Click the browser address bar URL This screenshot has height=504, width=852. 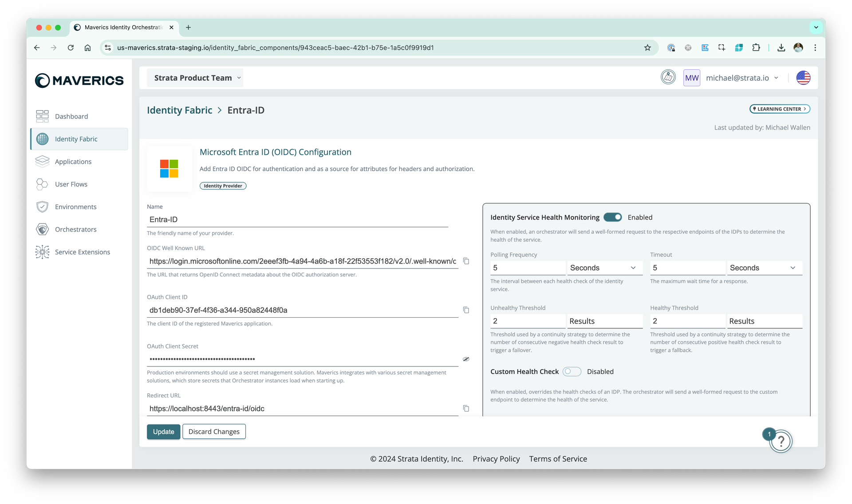[x=275, y=47]
